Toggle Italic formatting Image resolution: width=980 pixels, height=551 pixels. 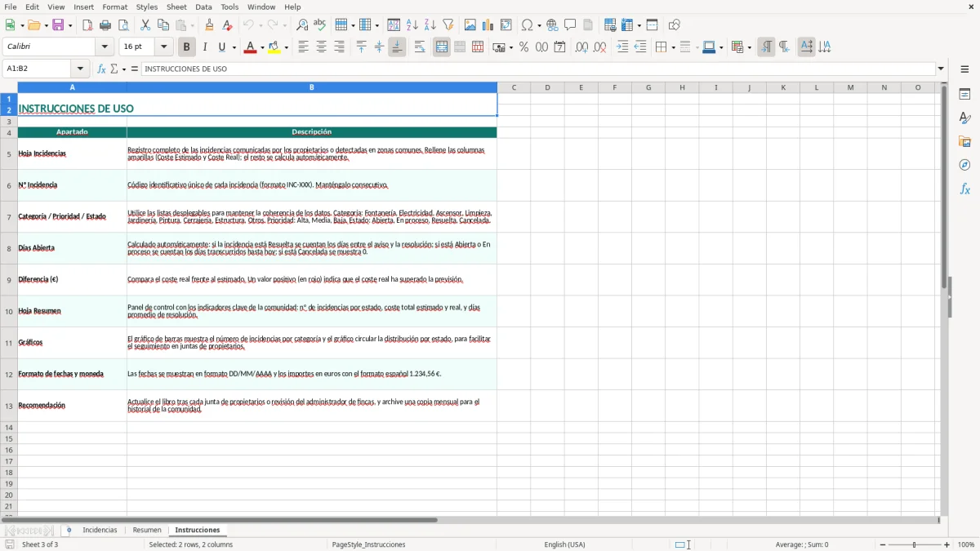pyautogui.click(x=205, y=47)
